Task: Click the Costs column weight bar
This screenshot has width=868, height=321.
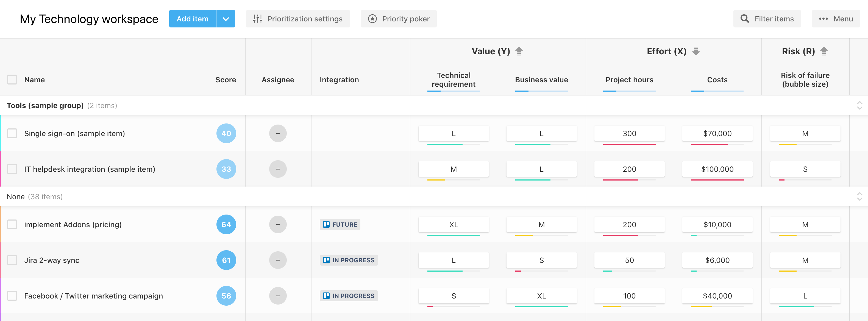Action: (717, 91)
